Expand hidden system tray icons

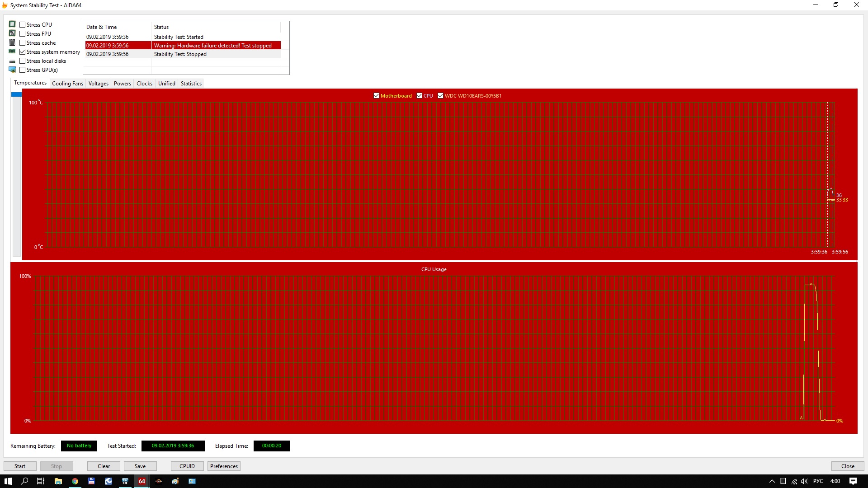(772, 481)
